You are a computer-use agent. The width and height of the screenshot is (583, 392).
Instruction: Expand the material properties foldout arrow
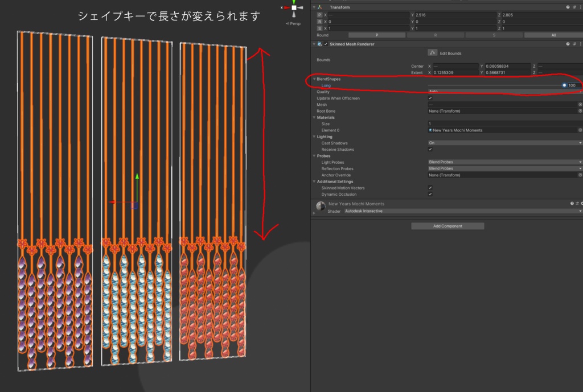pyautogui.click(x=314, y=213)
